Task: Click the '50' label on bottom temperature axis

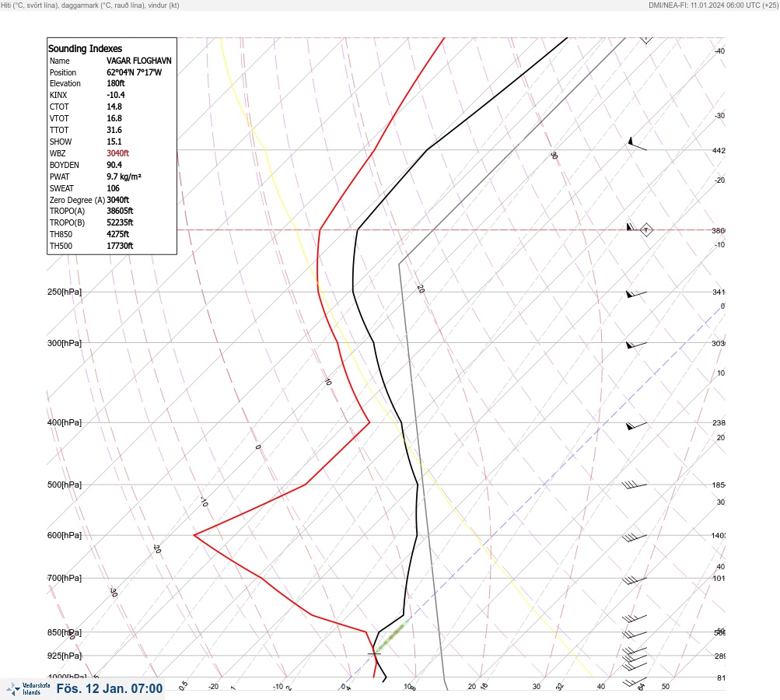Action: (666, 687)
